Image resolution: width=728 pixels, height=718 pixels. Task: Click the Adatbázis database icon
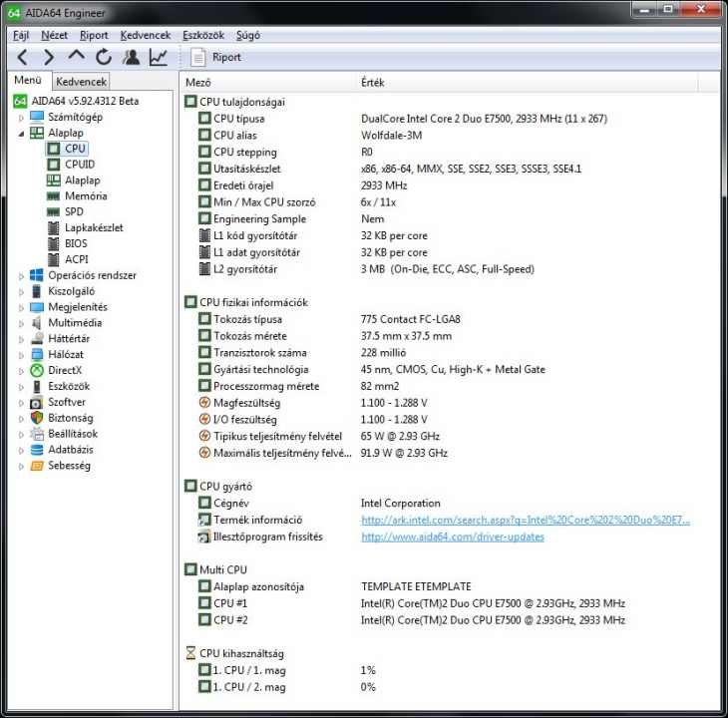click(37, 450)
